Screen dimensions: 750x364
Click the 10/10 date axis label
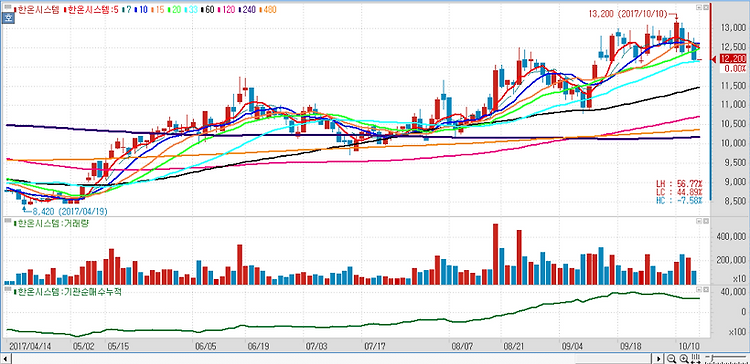(689, 345)
